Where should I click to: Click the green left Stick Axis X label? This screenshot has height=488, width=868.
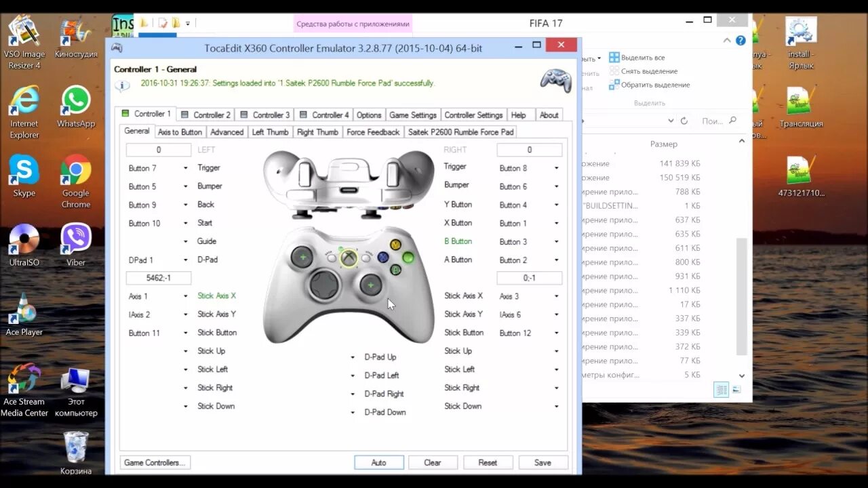tap(216, 296)
